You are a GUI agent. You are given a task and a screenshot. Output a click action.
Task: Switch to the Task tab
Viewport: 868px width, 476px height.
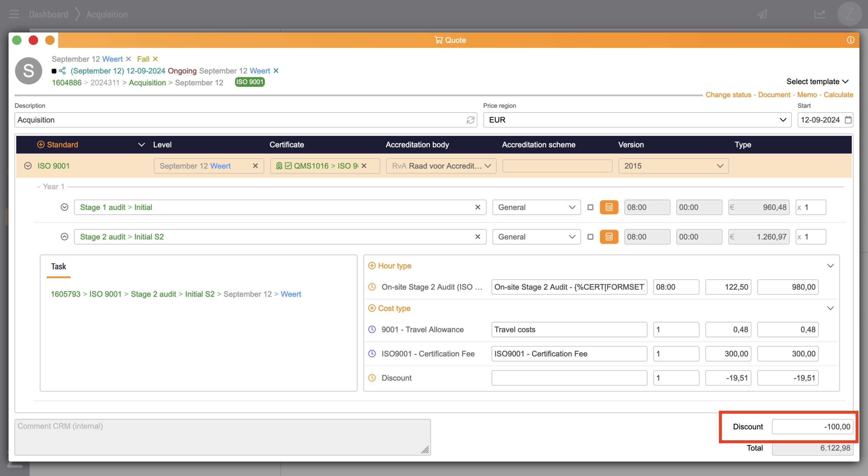pos(58,266)
